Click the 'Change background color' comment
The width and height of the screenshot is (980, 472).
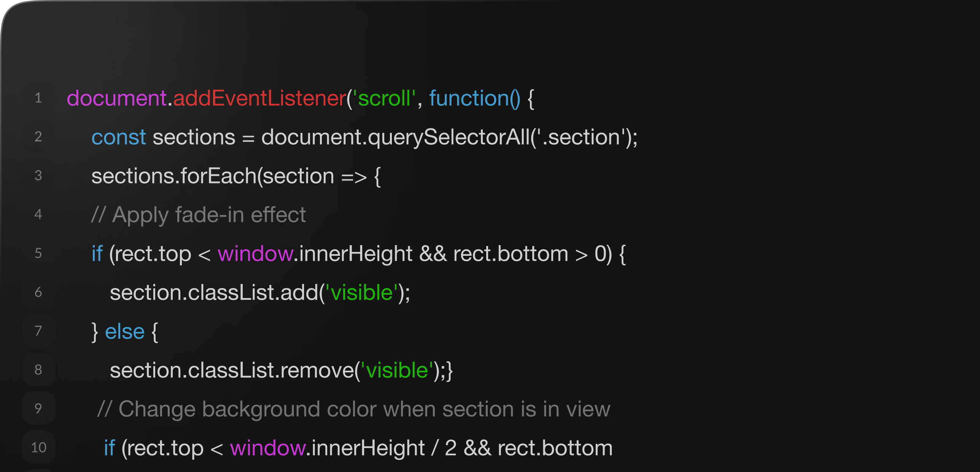pyautogui.click(x=354, y=410)
